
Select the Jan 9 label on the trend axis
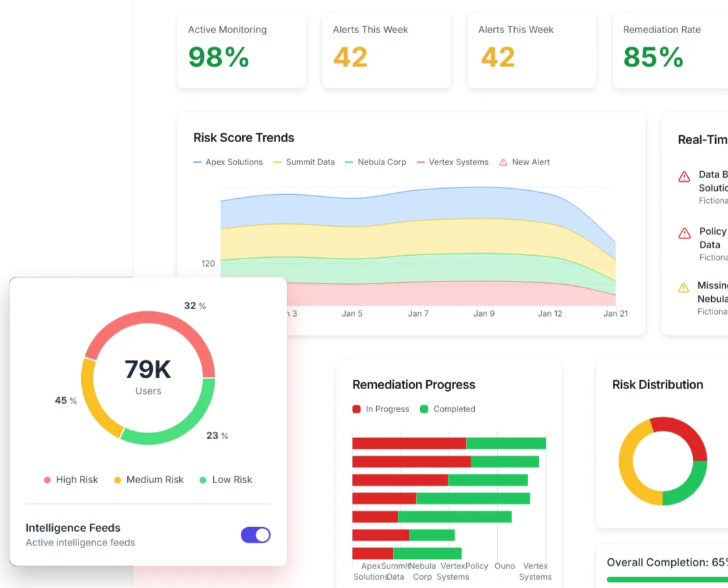pyautogui.click(x=484, y=314)
